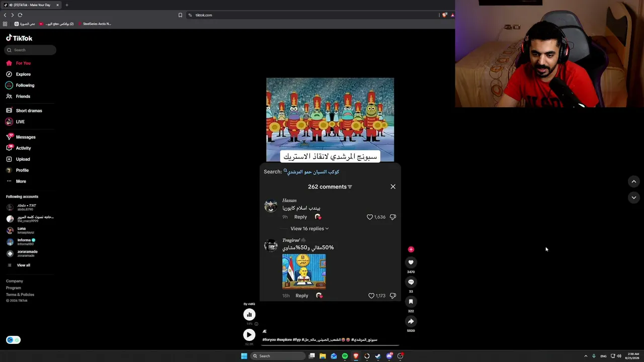Open followed account the_crazy9999
Image resolution: width=644 pixels, height=362 pixels.
point(30,219)
